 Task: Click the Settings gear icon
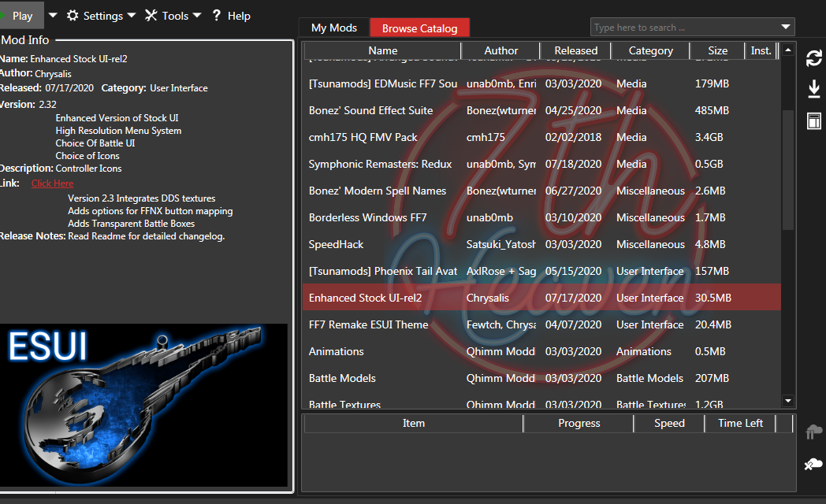point(73,15)
